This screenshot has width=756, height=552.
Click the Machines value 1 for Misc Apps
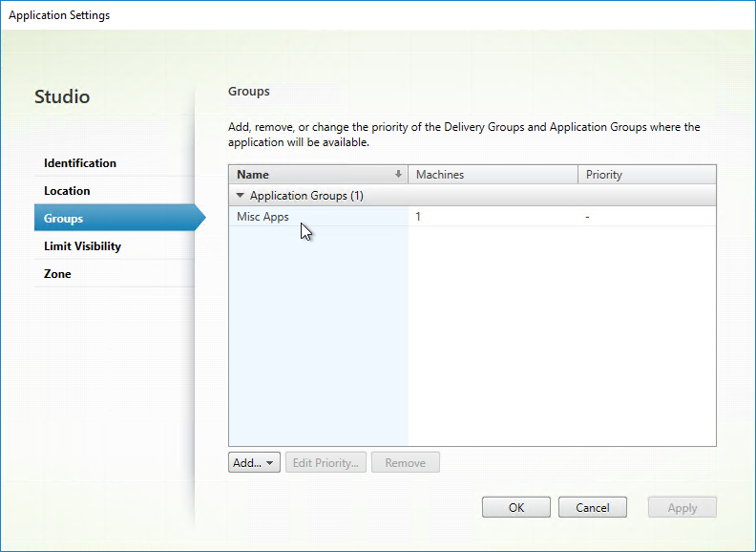pos(418,217)
